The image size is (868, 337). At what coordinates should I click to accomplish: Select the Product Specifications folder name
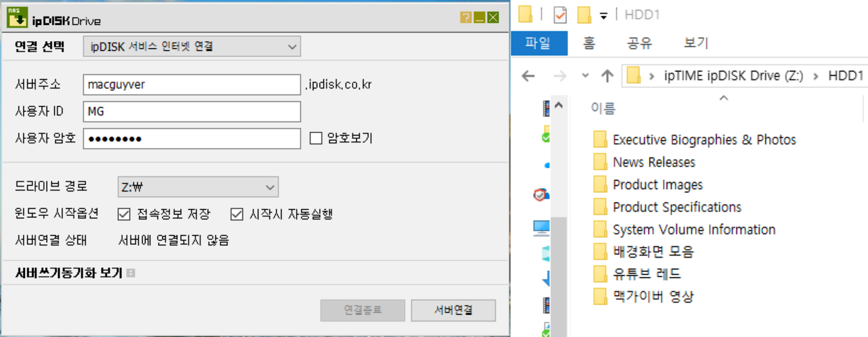point(677,207)
